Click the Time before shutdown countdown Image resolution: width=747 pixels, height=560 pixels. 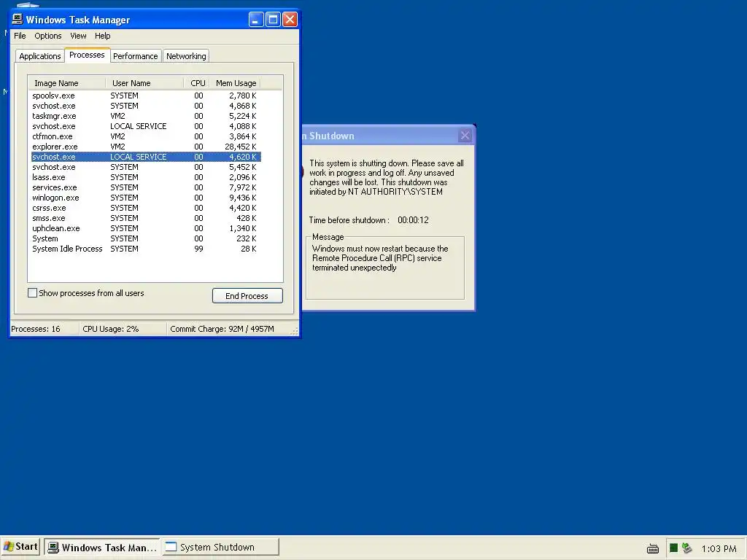click(413, 220)
